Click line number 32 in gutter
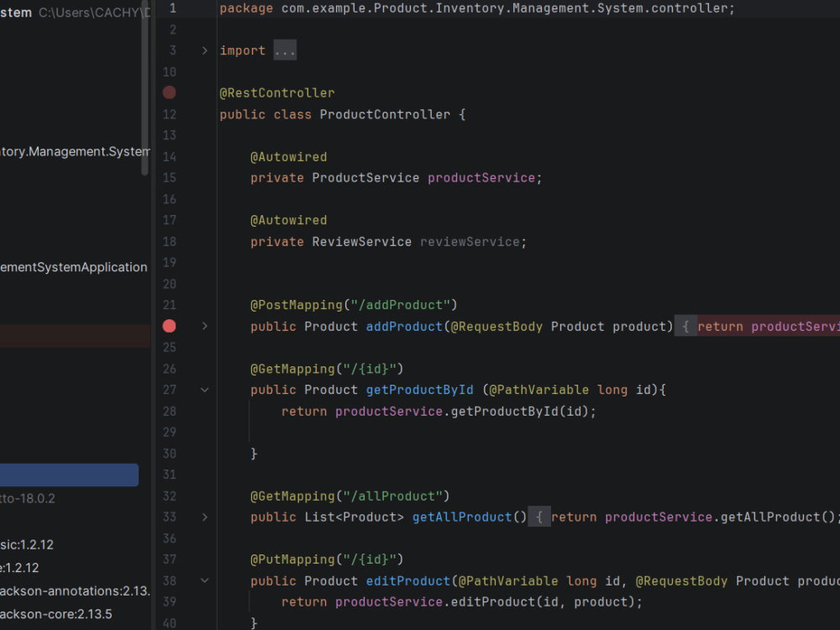The height and width of the screenshot is (630, 840). (170, 496)
